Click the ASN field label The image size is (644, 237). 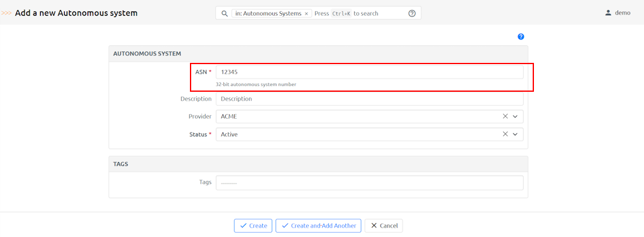203,72
